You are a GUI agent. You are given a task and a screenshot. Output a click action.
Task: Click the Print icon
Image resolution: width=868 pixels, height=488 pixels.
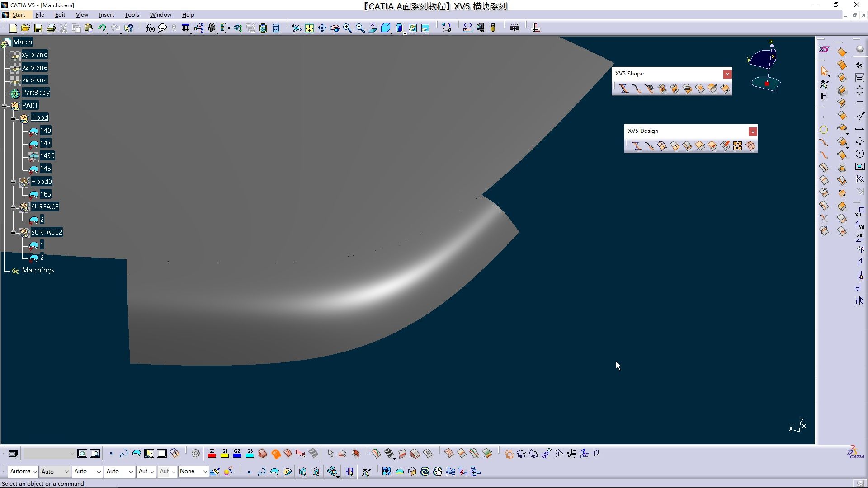(x=51, y=28)
